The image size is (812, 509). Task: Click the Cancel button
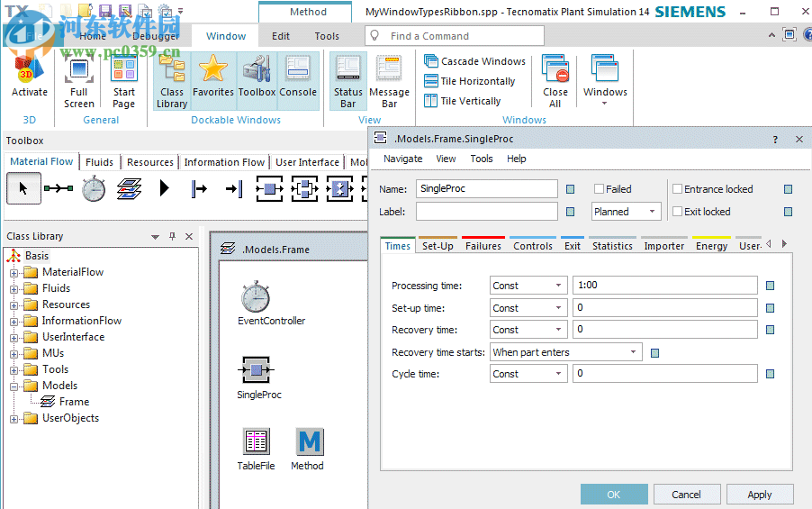tap(686, 495)
